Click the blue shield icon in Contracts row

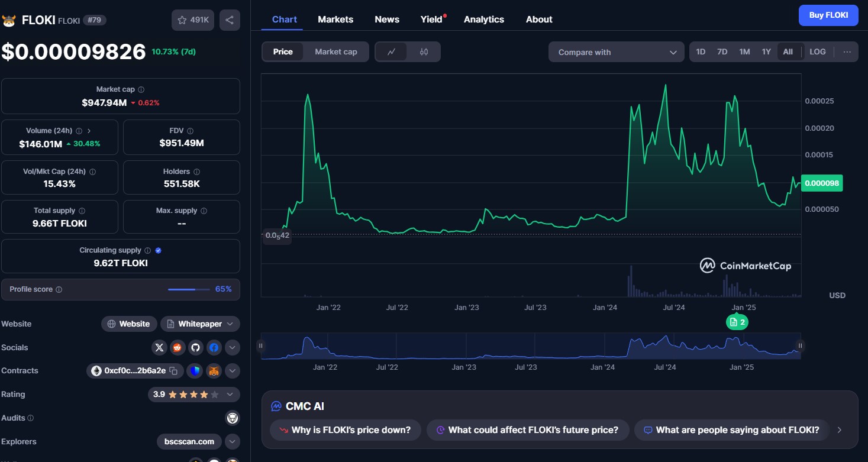(x=195, y=371)
